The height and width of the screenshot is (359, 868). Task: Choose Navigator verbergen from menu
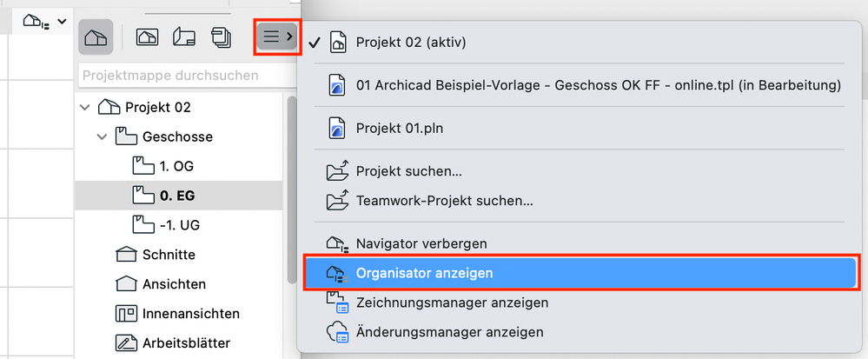click(x=421, y=243)
